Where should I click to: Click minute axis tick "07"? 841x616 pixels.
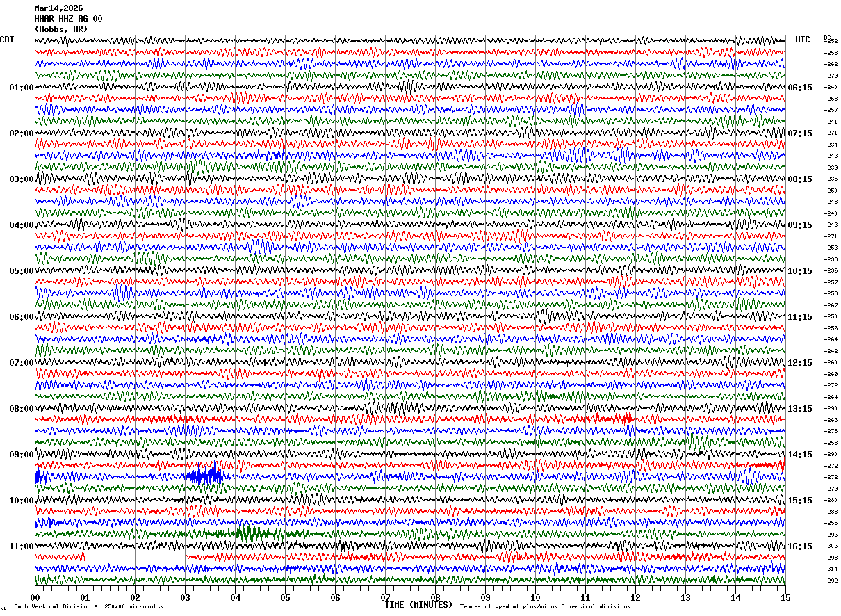(x=385, y=597)
